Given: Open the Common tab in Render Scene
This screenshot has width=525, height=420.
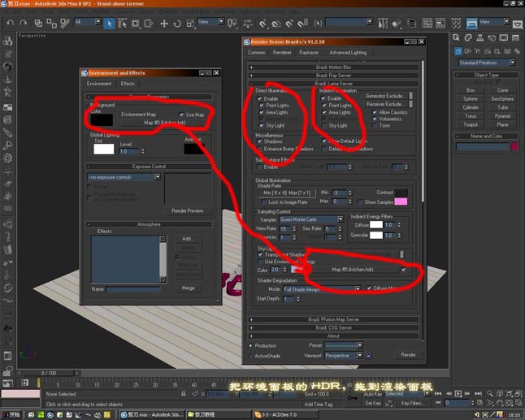Looking at the screenshot, I should coord(257,53).
